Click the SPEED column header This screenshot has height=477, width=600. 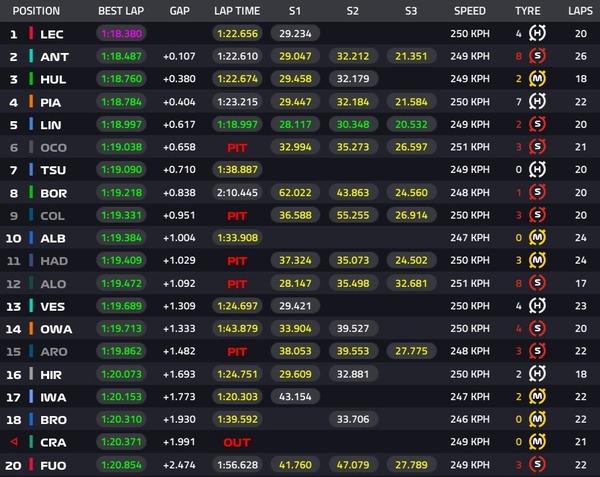(x=470, y=11)
